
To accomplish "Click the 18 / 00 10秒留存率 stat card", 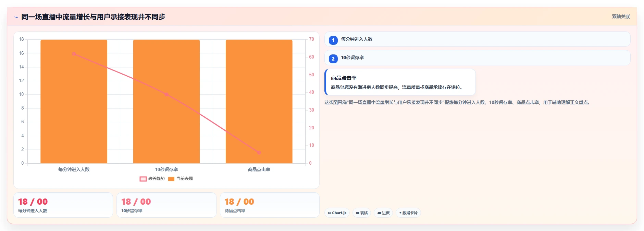I will click(166, 205).
